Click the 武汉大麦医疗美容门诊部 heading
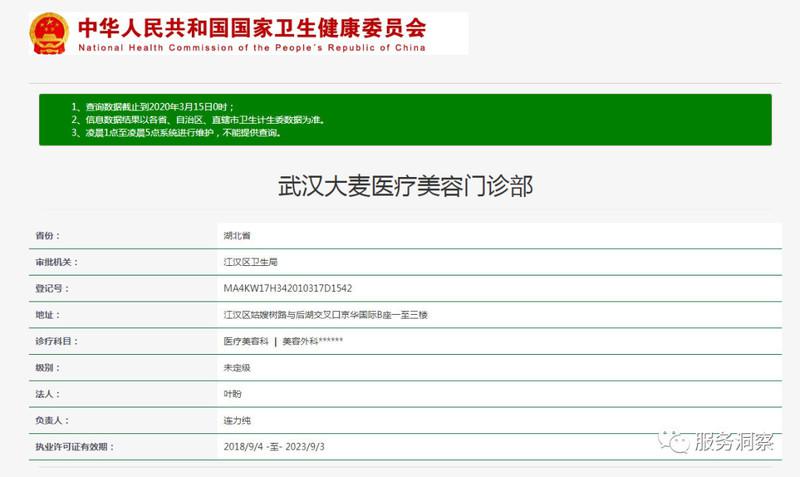800x477 pixels. [x=405, y=185]
